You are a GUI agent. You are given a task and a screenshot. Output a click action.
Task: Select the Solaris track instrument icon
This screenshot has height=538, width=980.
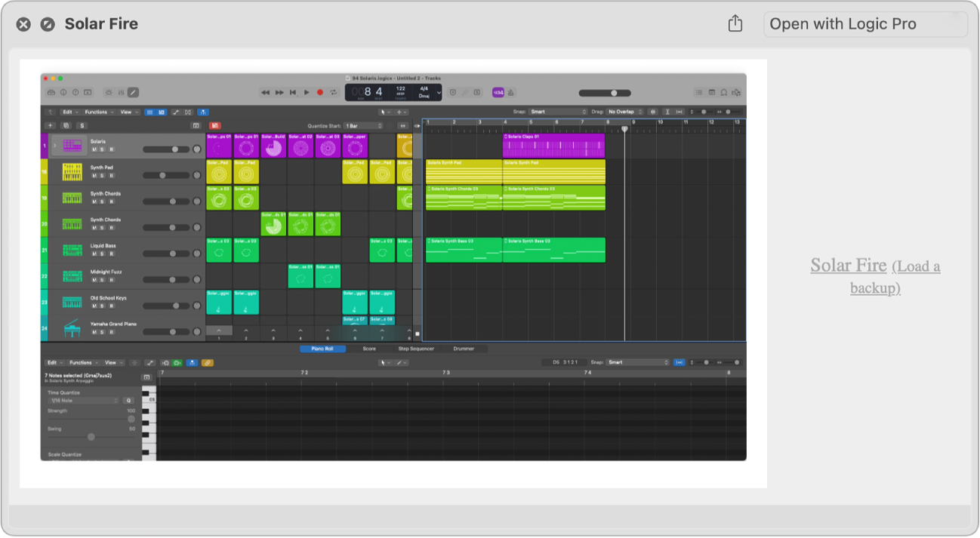[72, 146]
